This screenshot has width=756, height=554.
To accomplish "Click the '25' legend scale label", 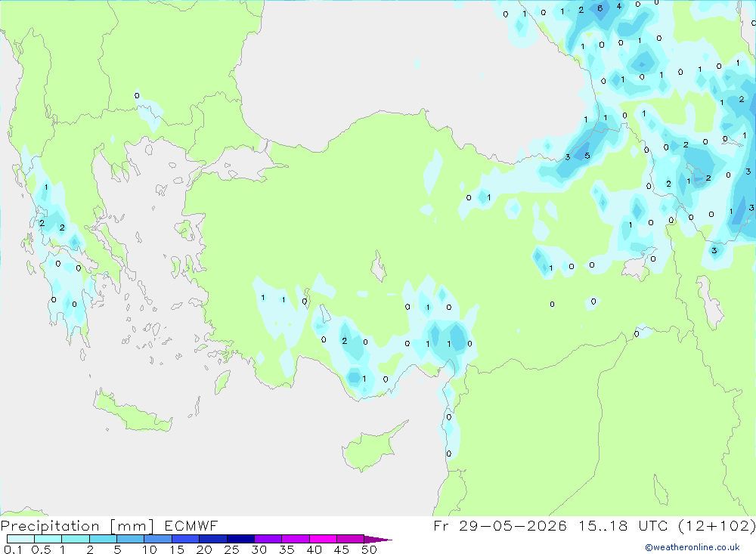I will (x=232, y=549).
